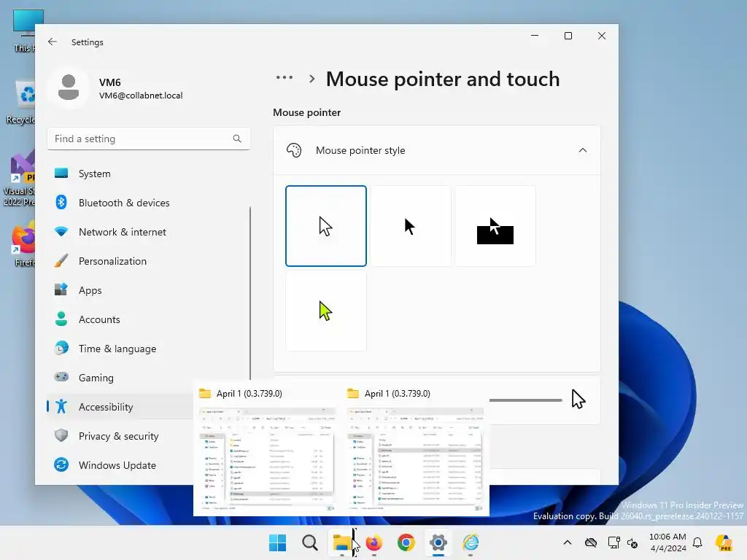Viewport: 747px width, 560px height.
Task: Click the network display tray icon
Action: point(614,542)
